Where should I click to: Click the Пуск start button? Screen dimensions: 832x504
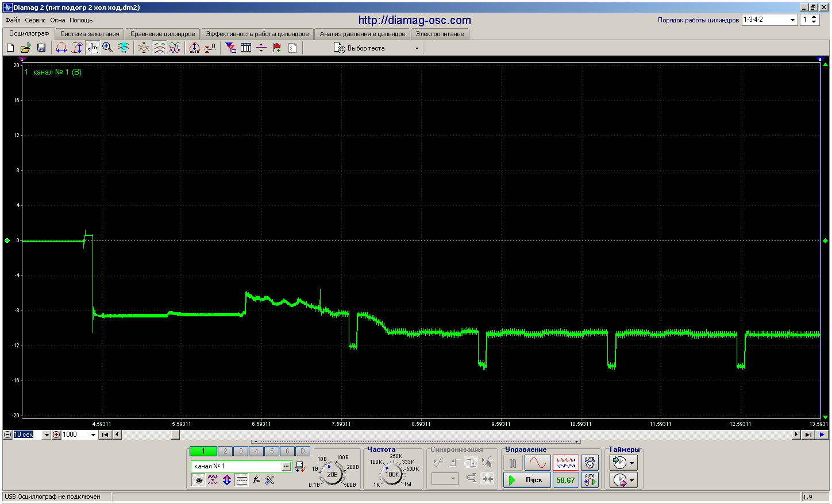pyautogui.click(x=527, y=480)
